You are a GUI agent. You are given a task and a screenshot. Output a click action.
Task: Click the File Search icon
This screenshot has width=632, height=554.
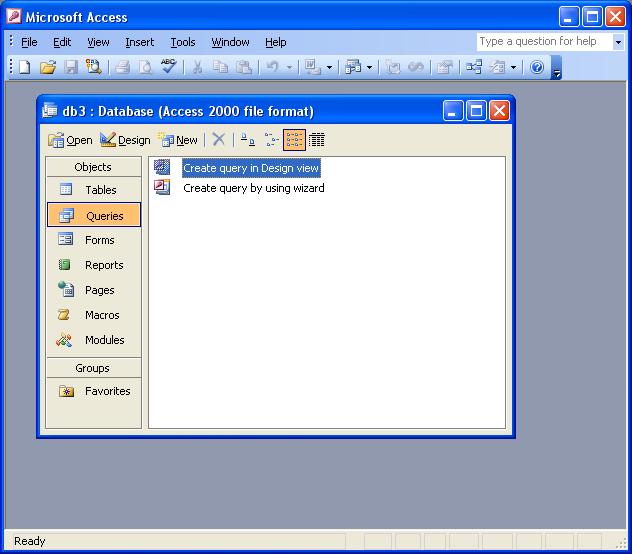point(94,67)
